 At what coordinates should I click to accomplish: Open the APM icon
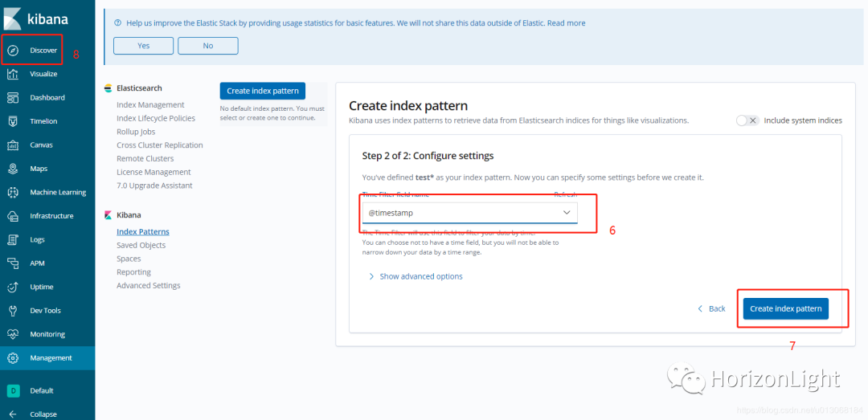click(14, 263)
